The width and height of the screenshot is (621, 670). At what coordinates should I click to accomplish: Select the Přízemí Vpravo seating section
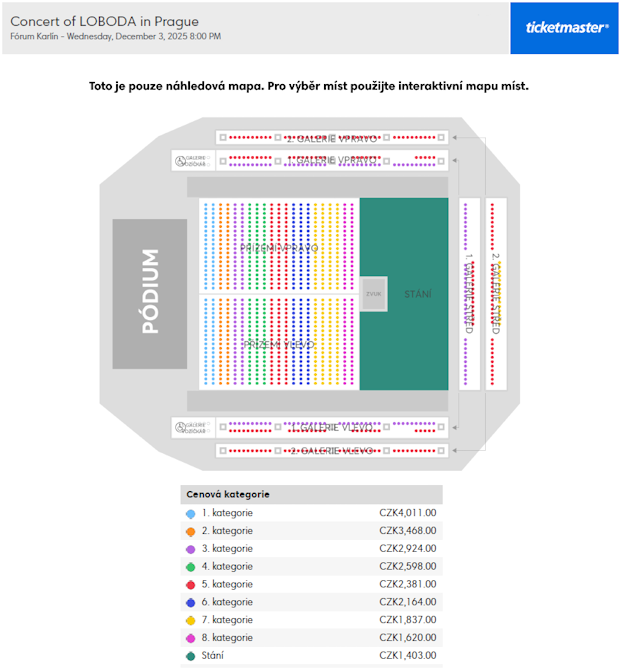pos(278,245)
